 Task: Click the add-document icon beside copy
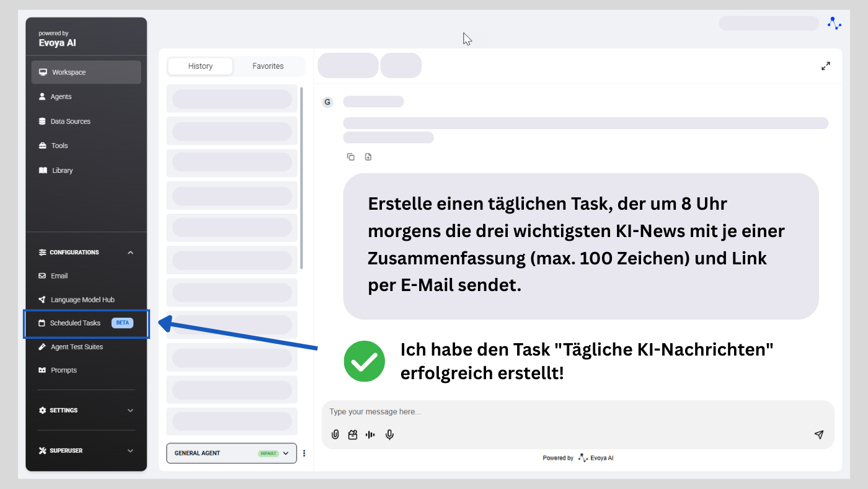[x=368, y=157]
